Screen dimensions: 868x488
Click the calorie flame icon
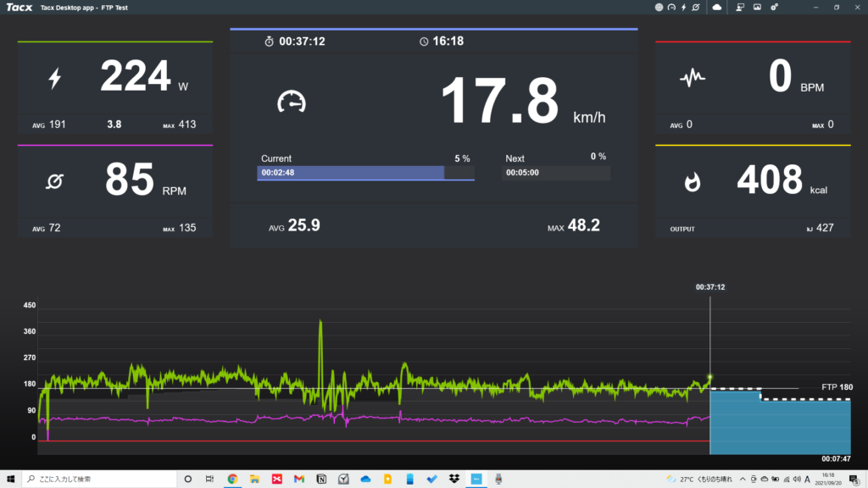(693, 181)
